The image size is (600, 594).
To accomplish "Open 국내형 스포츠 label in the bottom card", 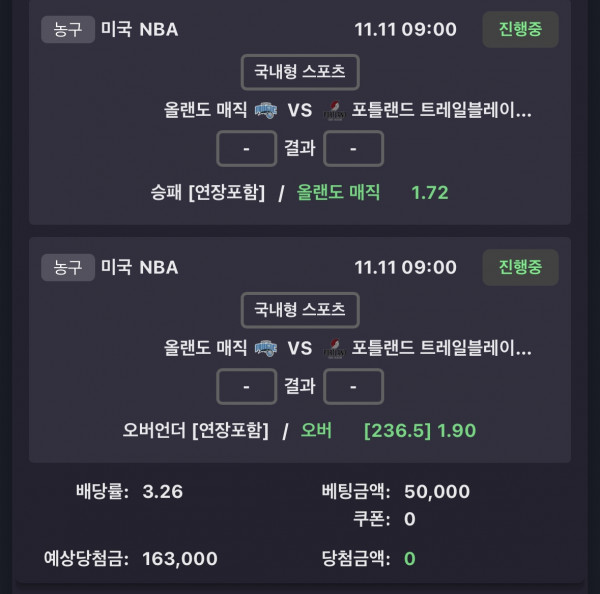I will 300,310.
